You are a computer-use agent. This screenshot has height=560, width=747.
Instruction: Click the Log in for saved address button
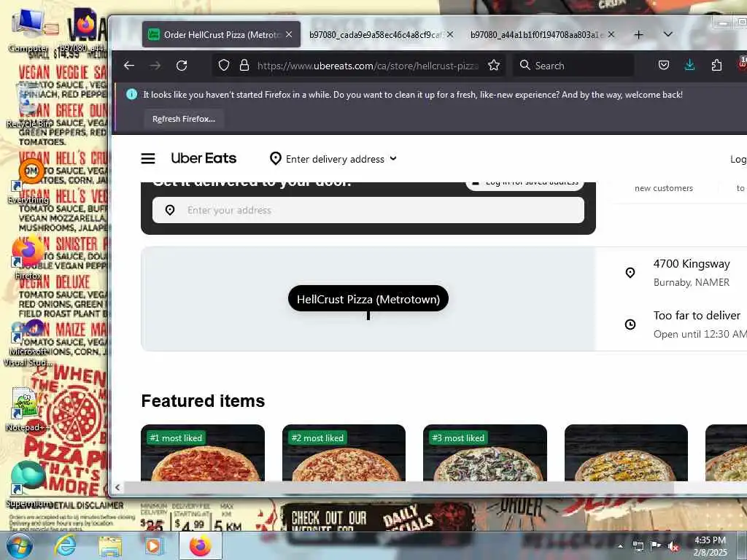tap(525, 183)
